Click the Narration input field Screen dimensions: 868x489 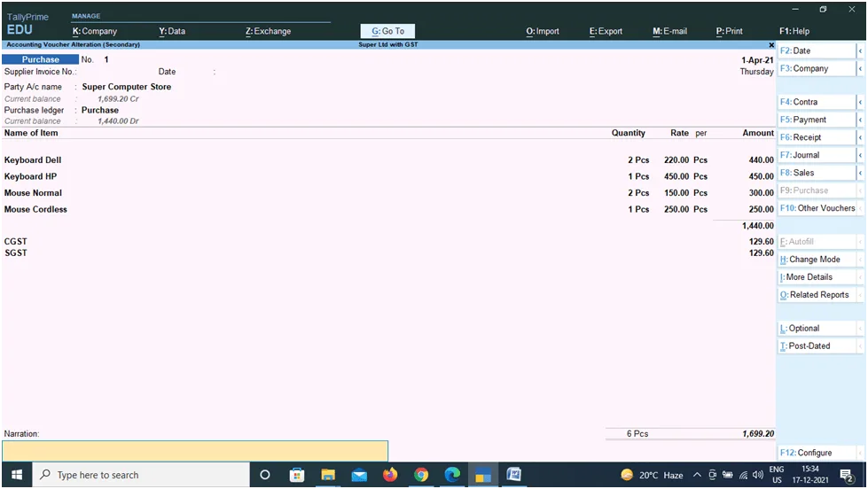click(195, 451)
